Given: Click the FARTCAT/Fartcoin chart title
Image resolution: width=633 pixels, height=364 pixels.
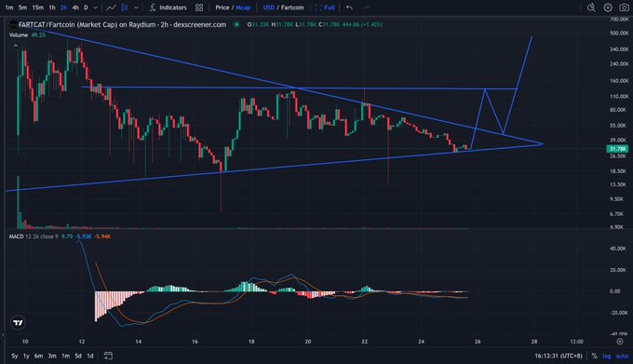Looking at the screenshot, I should point(122,24).
